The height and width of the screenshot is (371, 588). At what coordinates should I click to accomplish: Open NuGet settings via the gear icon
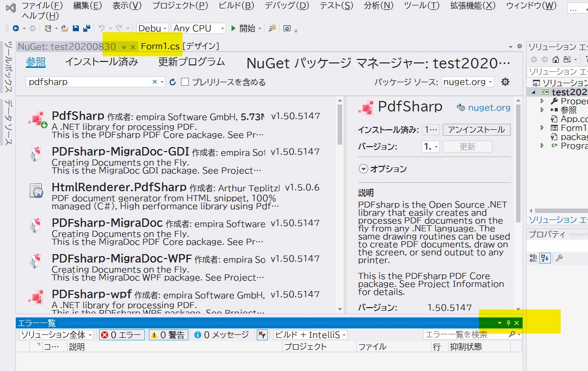coord(504,81)
